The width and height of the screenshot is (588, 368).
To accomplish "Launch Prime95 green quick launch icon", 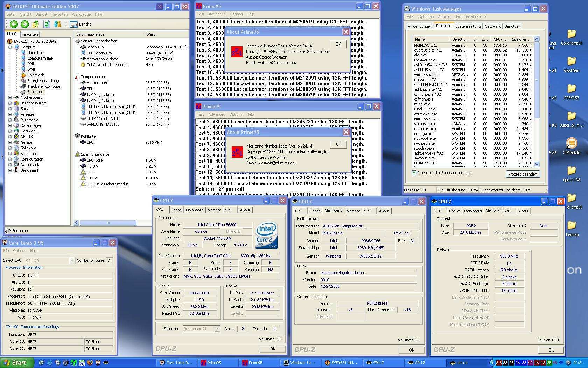I will click(x=74, y=363).
